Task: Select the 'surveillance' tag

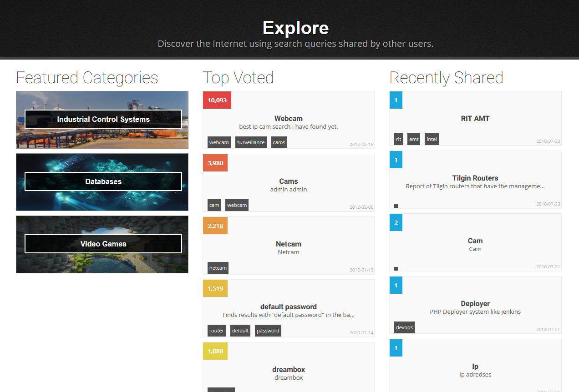Action: (x=251, y=142)
